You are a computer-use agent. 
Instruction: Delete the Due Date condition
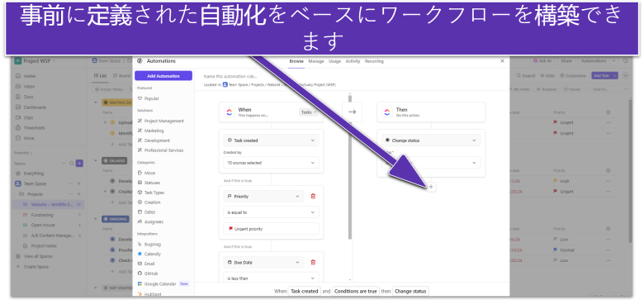coord(313,262)
